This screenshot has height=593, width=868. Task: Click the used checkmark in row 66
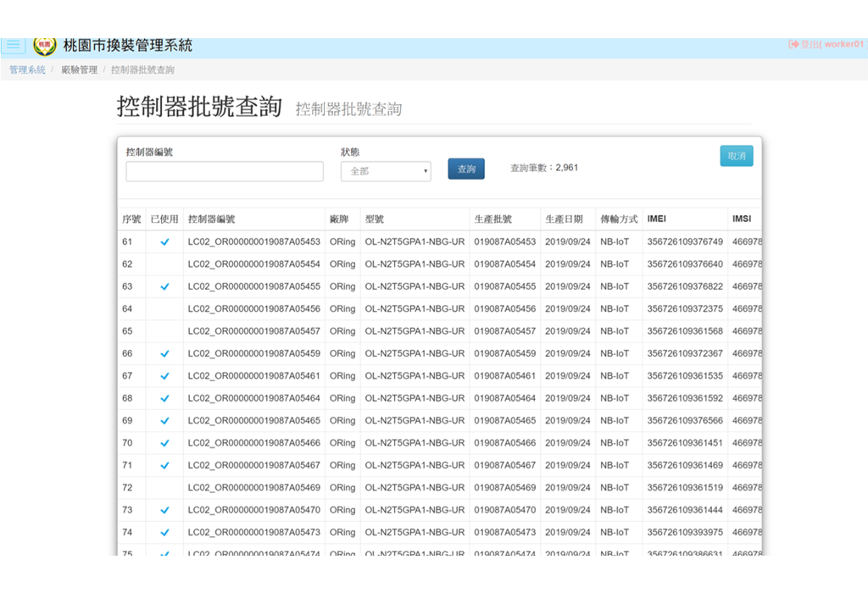164,353
